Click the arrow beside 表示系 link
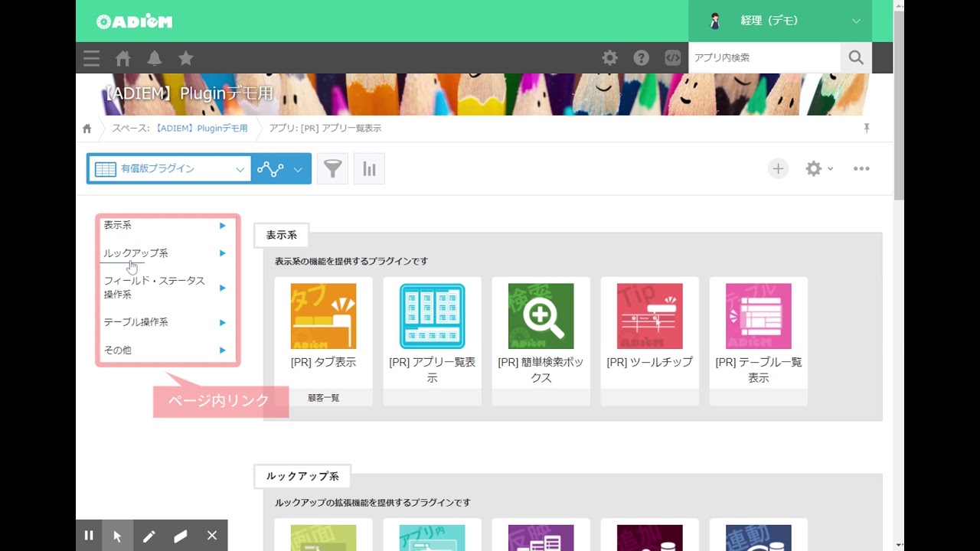 (222, 225)
